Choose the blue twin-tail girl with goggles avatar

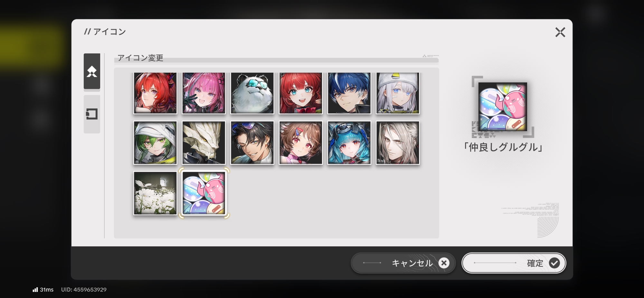point(349,143)
